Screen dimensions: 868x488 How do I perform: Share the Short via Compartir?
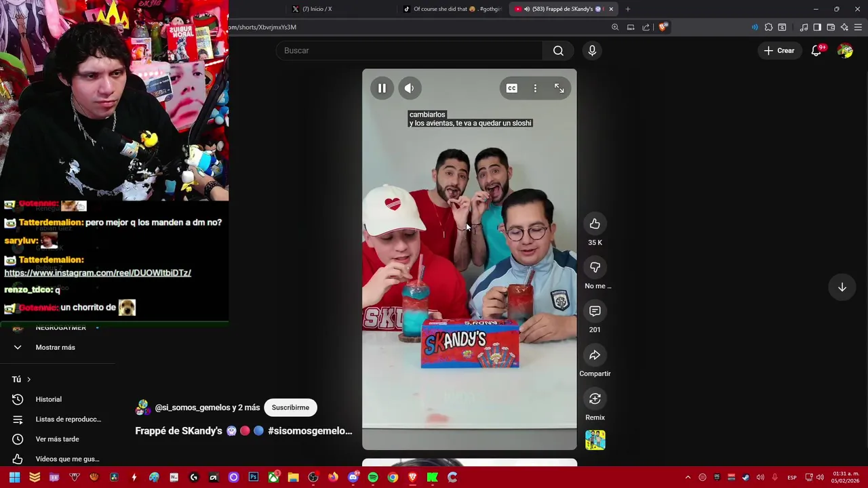[595, 355]
